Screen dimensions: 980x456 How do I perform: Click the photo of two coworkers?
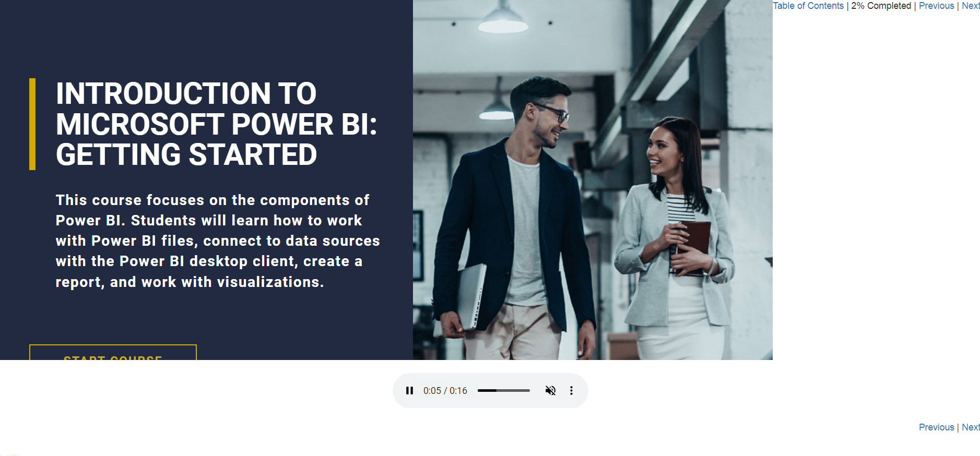click(x=593, y=180)
